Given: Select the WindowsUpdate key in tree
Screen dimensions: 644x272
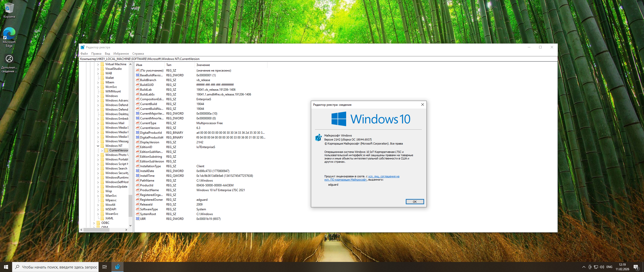Looking at the screenshot, I should [116, 187].
